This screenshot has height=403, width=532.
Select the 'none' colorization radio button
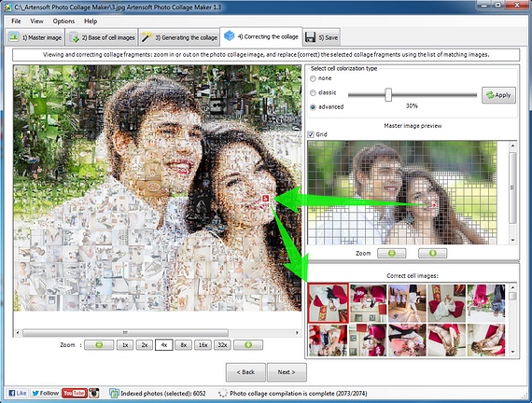click(x=313, y=78)
